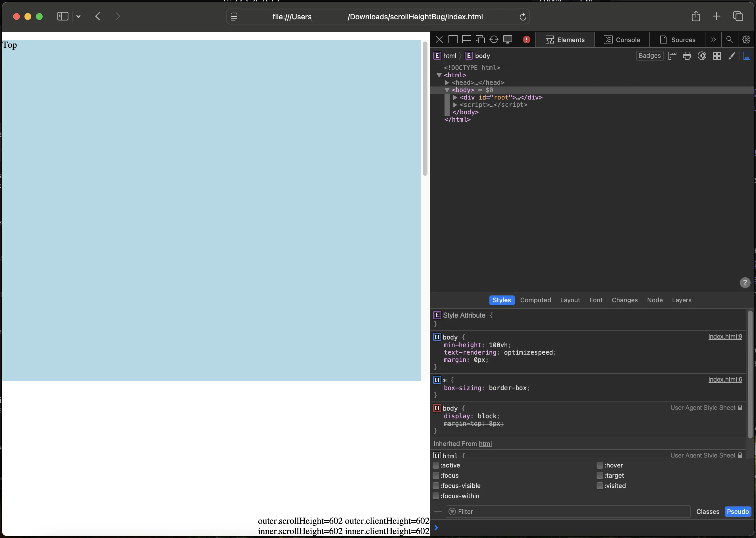The width and height of the screenshot is (756, 538).
Task: Open the Font sidebar tab
Action: click(596, 300)
